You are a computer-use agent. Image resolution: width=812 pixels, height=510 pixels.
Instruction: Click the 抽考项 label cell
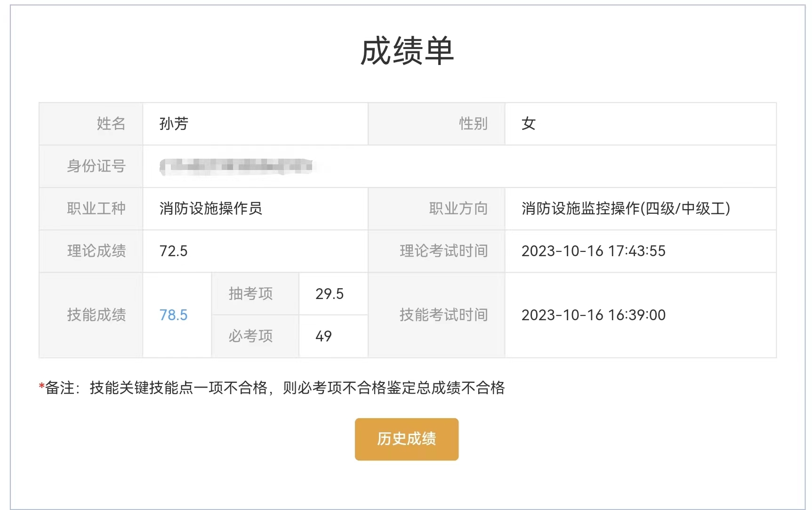click(x=250, y=294)
